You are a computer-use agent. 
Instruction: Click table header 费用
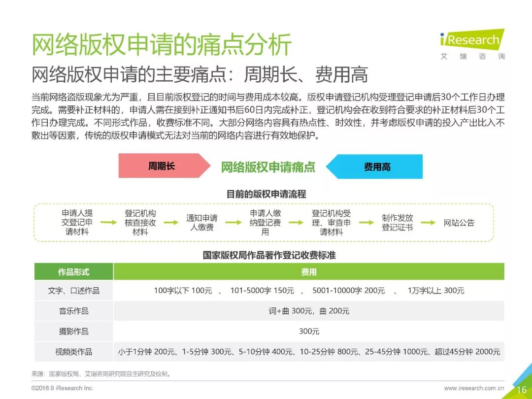[x=309, y=272]
